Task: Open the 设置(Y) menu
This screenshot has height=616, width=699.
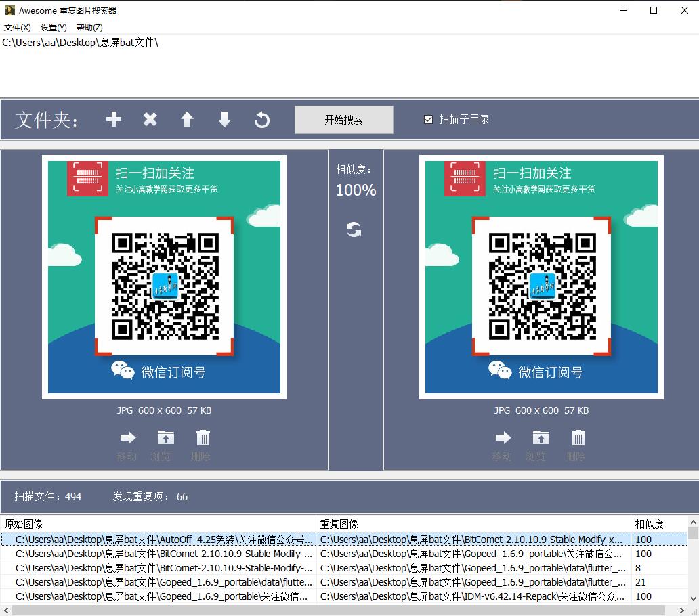Action: (x=54, y=28)
